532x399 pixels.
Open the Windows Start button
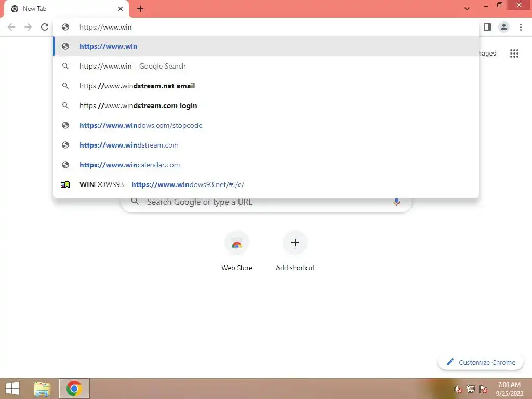click(12, 389)
